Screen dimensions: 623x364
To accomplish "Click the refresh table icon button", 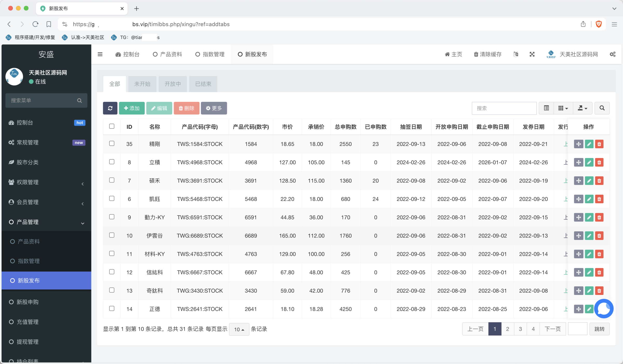I will [110, 108].
